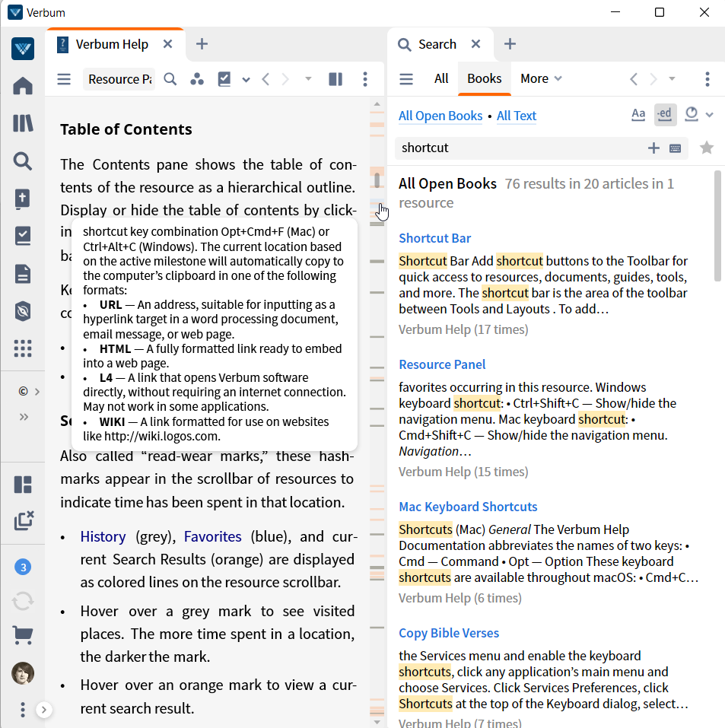This screenshot has width=725, height=728.
Task: Open the Verbum Help panel hamburger menu
Action: point(64,79)
